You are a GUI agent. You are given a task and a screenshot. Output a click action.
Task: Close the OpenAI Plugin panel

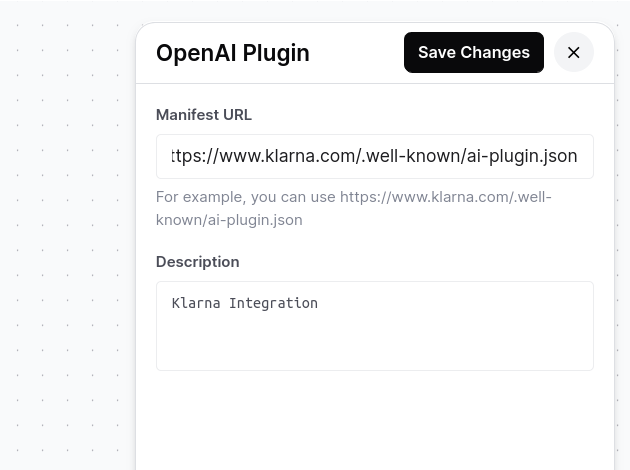tap(573, 52)
